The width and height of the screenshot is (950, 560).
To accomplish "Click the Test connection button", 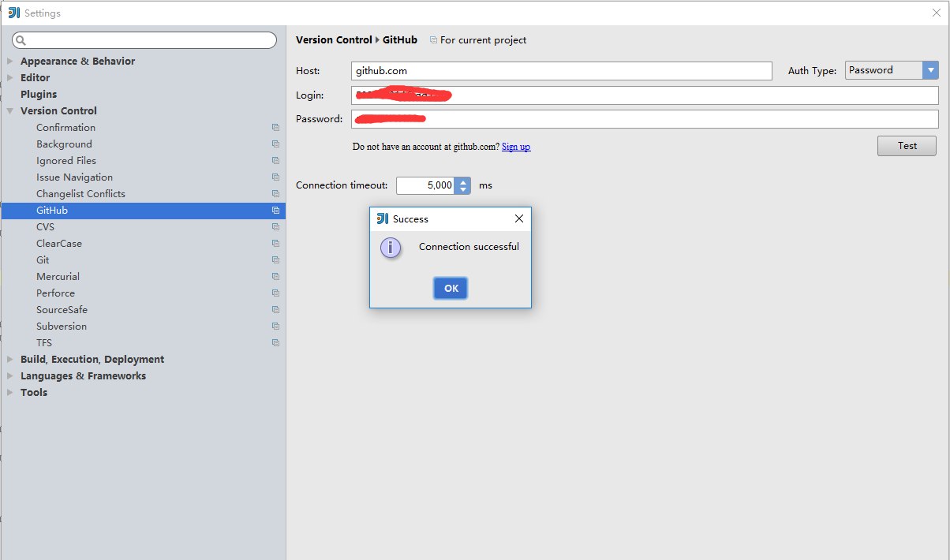I will pyautogui.click(x=907, y=146).
